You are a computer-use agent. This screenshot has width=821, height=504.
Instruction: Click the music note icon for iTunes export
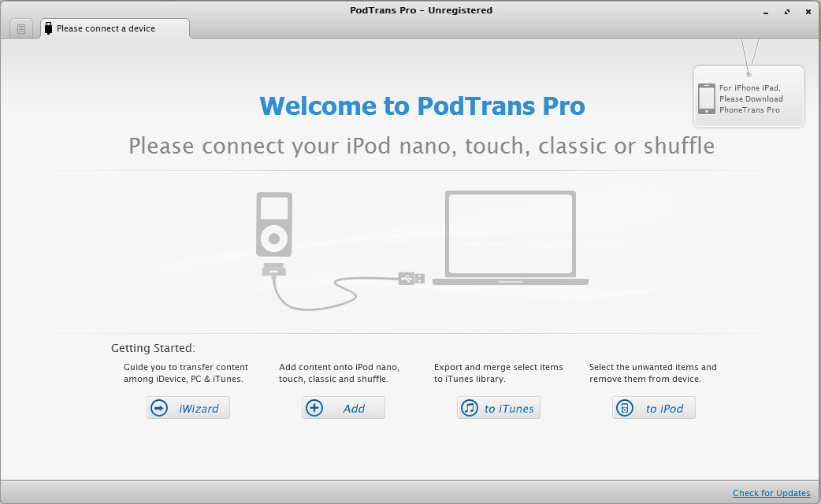pyautogui.click(x=470, y=408)
